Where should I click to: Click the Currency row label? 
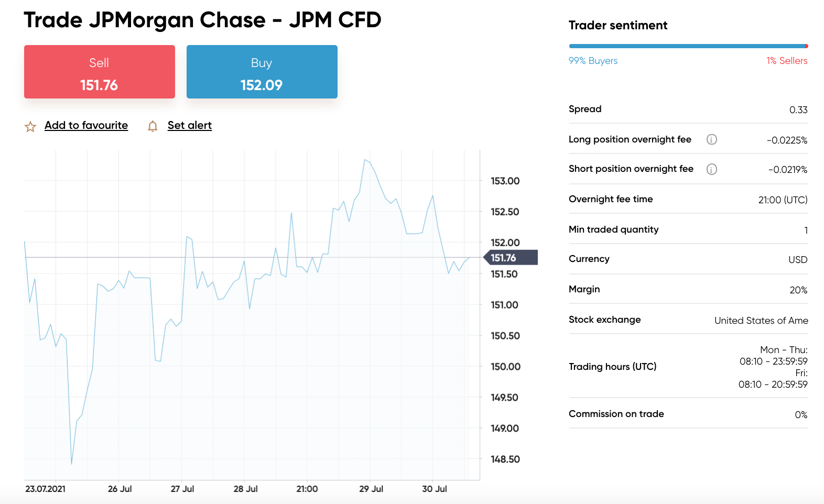[x=589, y=259]
